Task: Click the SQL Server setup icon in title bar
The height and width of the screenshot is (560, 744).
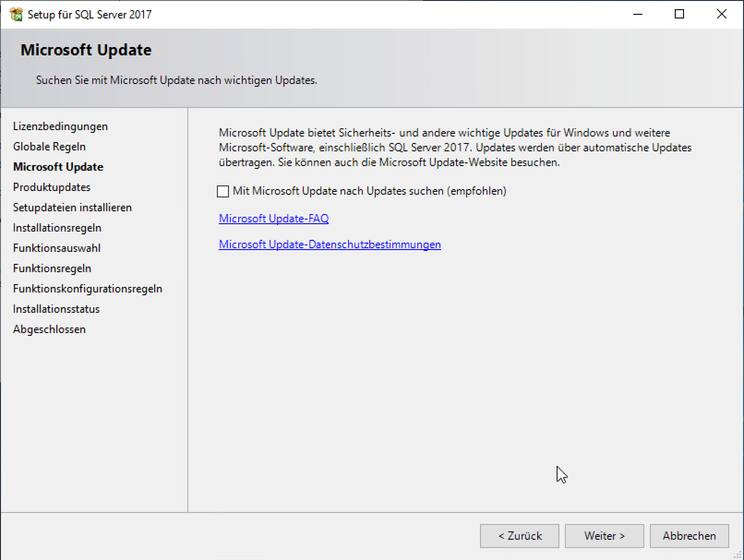Action: [16, 14]
